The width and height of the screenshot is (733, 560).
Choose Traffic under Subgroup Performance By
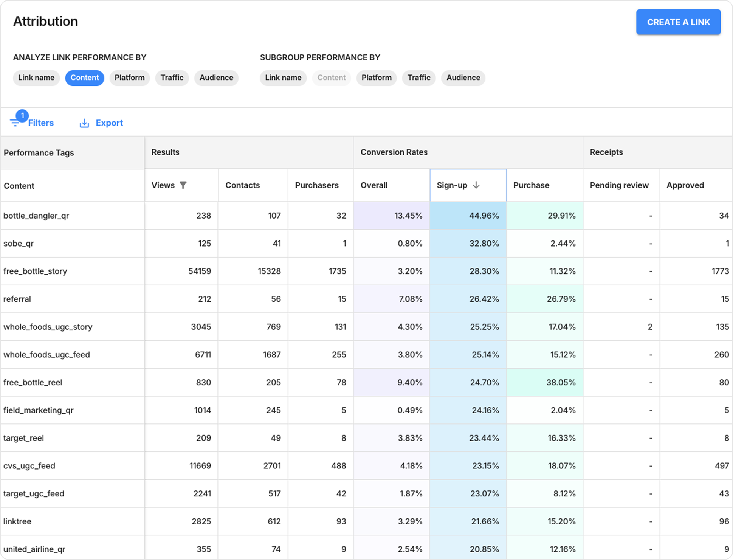coord(419,78)
